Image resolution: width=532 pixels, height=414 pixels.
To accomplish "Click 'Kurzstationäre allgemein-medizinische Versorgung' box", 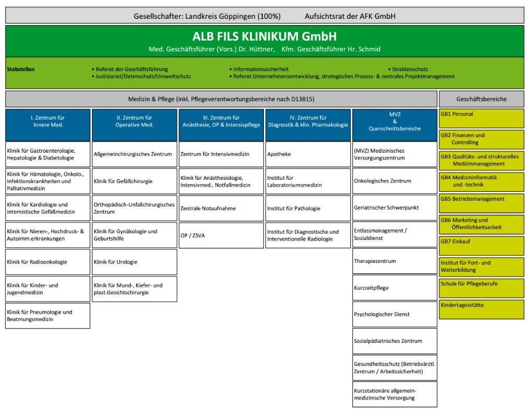I will click(395, 394).
